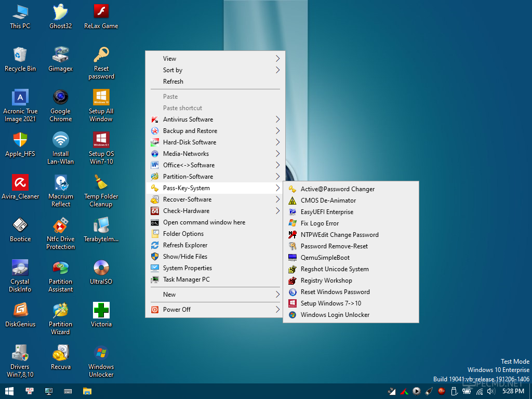Choose Refresh Explorer menu entry
Screen dimensions: 532x399
215,245
